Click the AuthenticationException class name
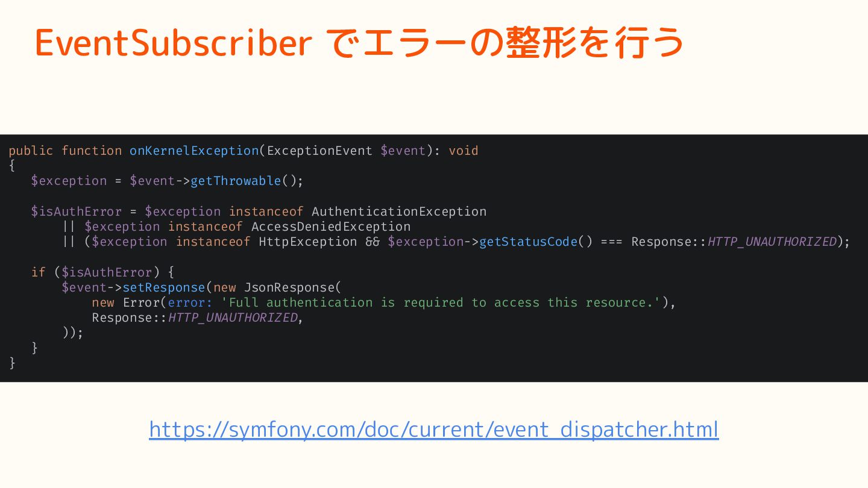The image size is (868, 488). pyautogui.click(x=399, y=211)
